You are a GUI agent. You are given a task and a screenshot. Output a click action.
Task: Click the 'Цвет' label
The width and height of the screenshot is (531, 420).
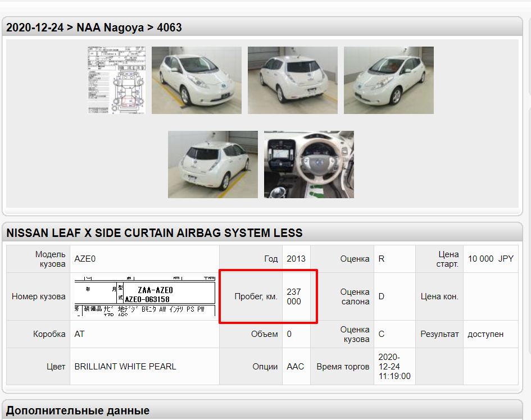56,367
